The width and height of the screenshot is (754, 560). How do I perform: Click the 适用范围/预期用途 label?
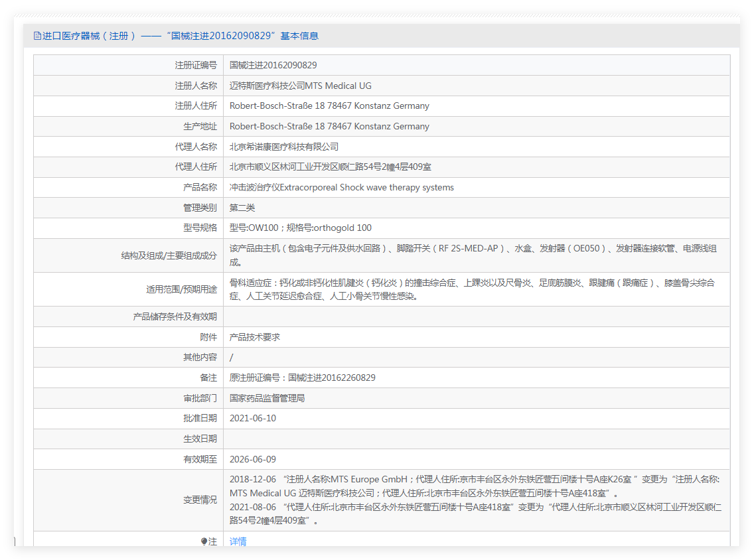181,289
